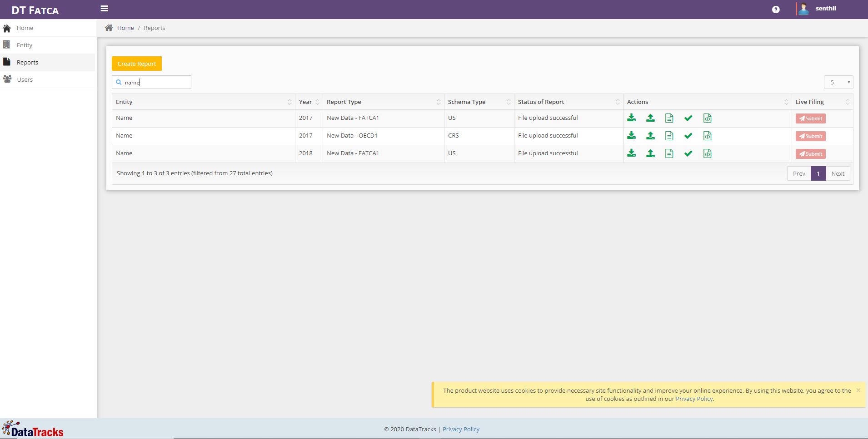Image resolution: width=868 pixels, height=439 pixels.
Task: Select page 1 in pagination
Action: 818,173
